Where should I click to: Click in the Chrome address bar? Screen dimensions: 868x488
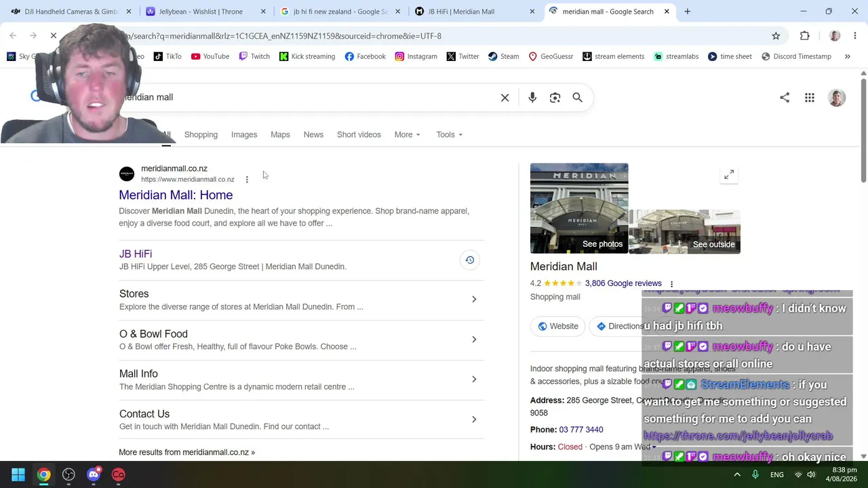click(x=434, y=36)
